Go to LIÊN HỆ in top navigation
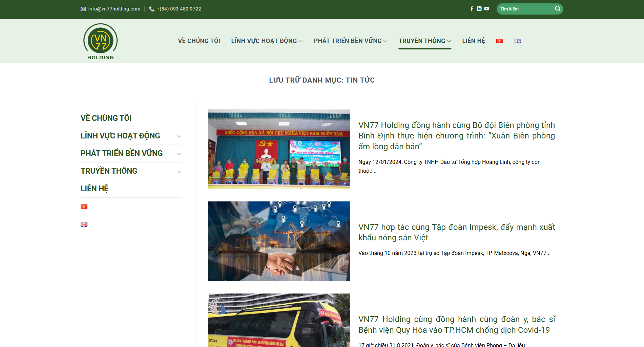Viewport: 644px width, 347px height. 473,41
